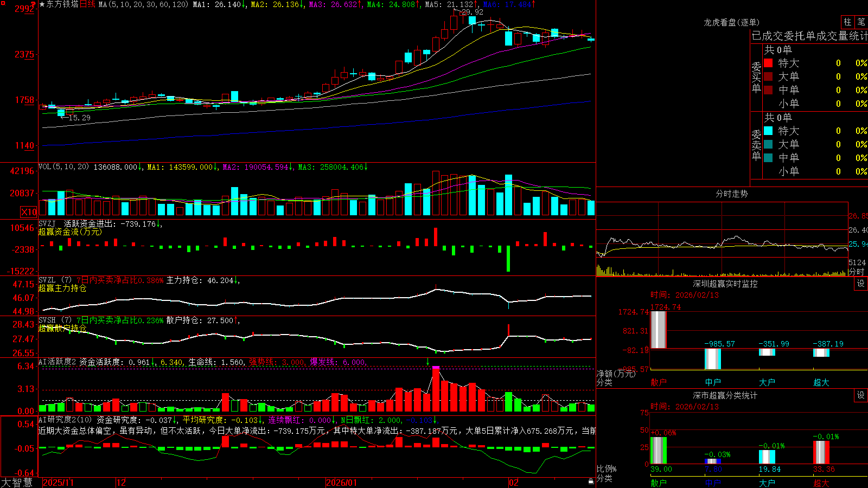Click the 深圳超赢实时监控 panel title

[725, 284]
